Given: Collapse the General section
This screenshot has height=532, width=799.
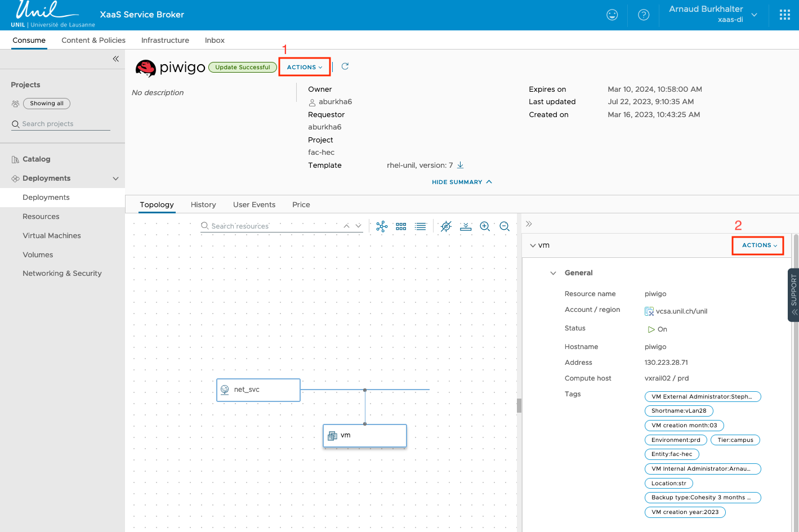Looking at the screenshot, I should [553, 273].
